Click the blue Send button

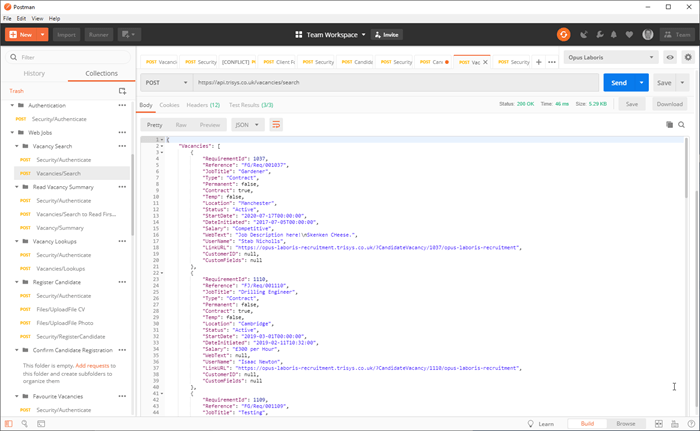point(619,83)
